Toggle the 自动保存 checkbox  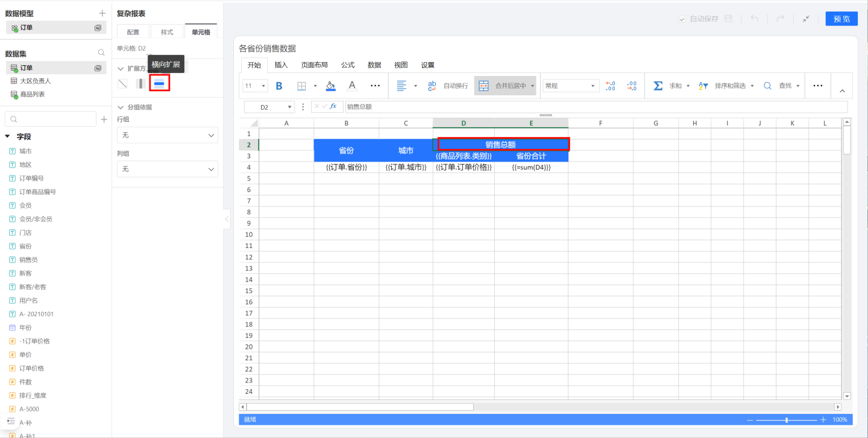(x=682, y=19)
